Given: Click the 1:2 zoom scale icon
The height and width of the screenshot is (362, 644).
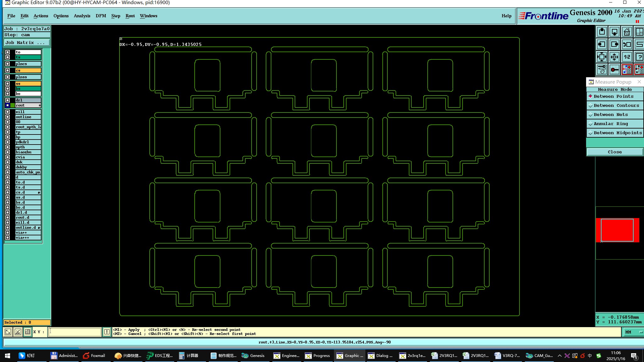Looking at the screenshot, I should pyautogui.click(x=627, y=57).
